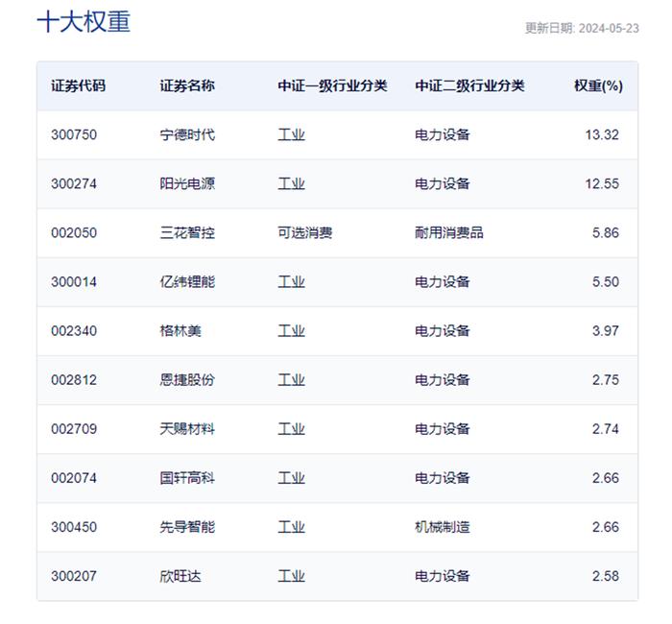Click the 十大权重 heading
This screenshot has height=624, width=672.
coord(84,22)
